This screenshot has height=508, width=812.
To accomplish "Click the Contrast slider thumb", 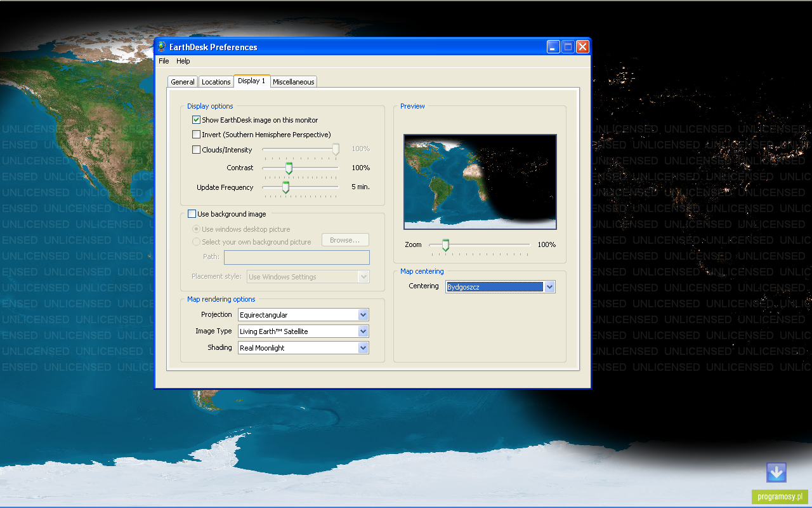I will 289,168.
